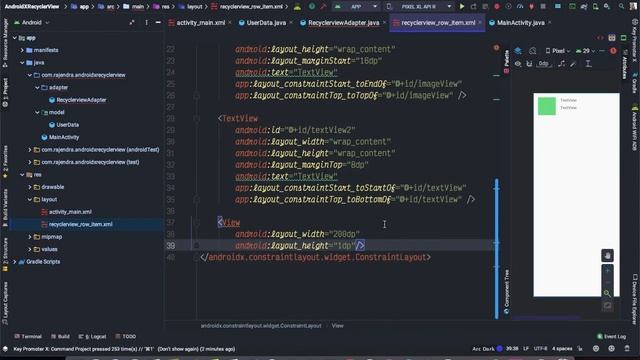Image resolution: width=640 pixels, height=360 pixels.
Task: Click the editor error stripe indicator icon
Action: pos(496,48)
